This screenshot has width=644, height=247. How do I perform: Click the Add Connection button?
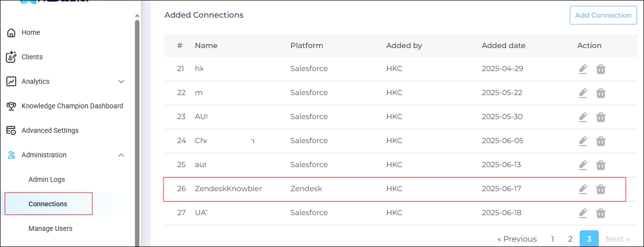pyautogui.click(x=603, y=15)
